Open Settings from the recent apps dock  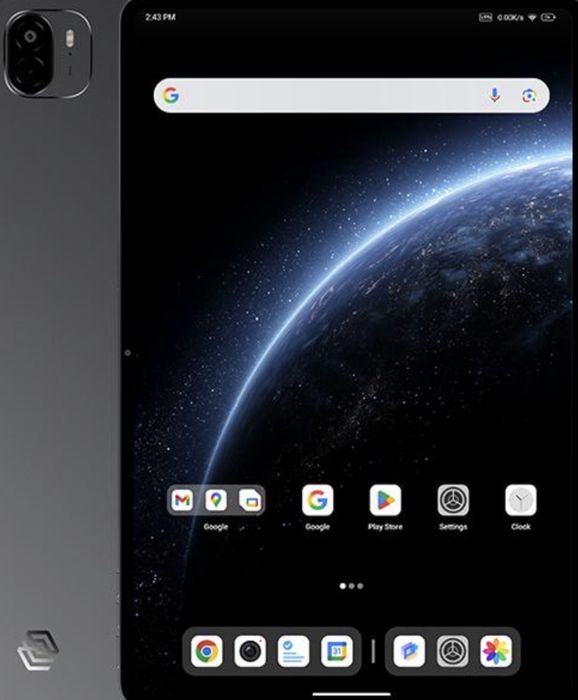point(453,651)
